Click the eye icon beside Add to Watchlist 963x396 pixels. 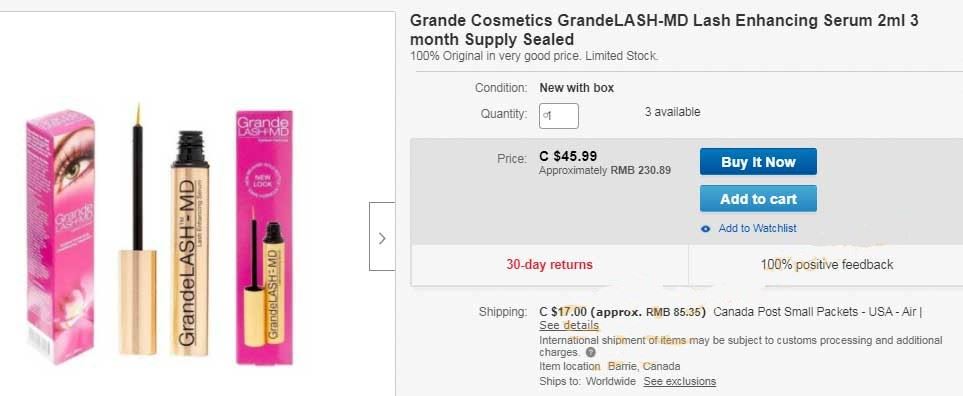point(706,229)
